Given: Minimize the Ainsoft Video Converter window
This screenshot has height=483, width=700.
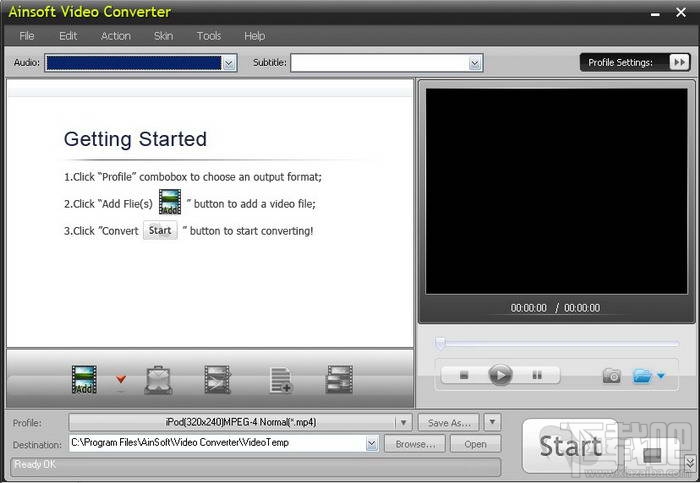Looking at the screenshot, I should (x=655, y=13).
